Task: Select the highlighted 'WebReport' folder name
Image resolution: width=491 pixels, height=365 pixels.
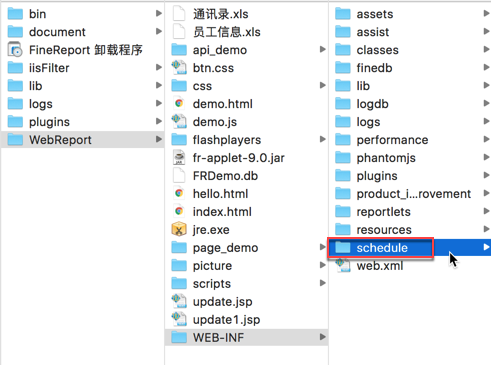Action: 60,140
